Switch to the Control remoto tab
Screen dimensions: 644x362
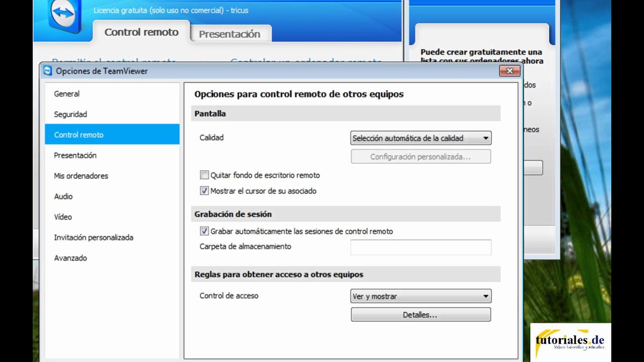(x=141, y=32)
